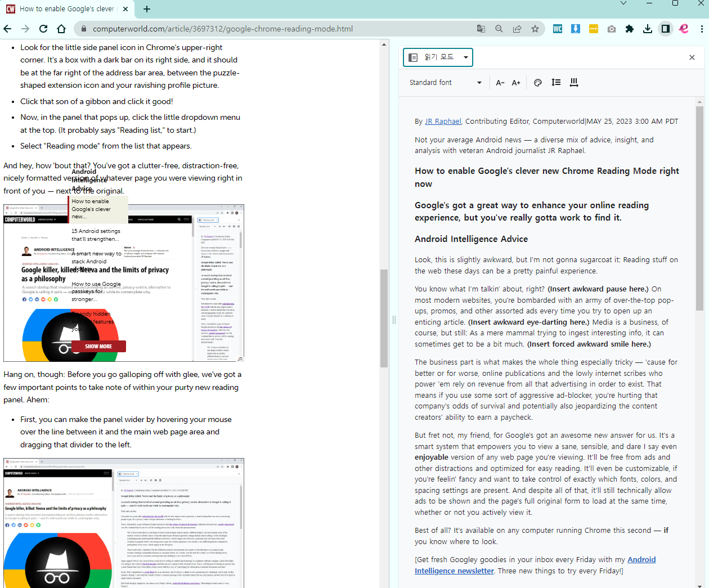Open the puzzle-piece Extensions menu
Viewport: 709px width, 588px height.
(630, 29)
